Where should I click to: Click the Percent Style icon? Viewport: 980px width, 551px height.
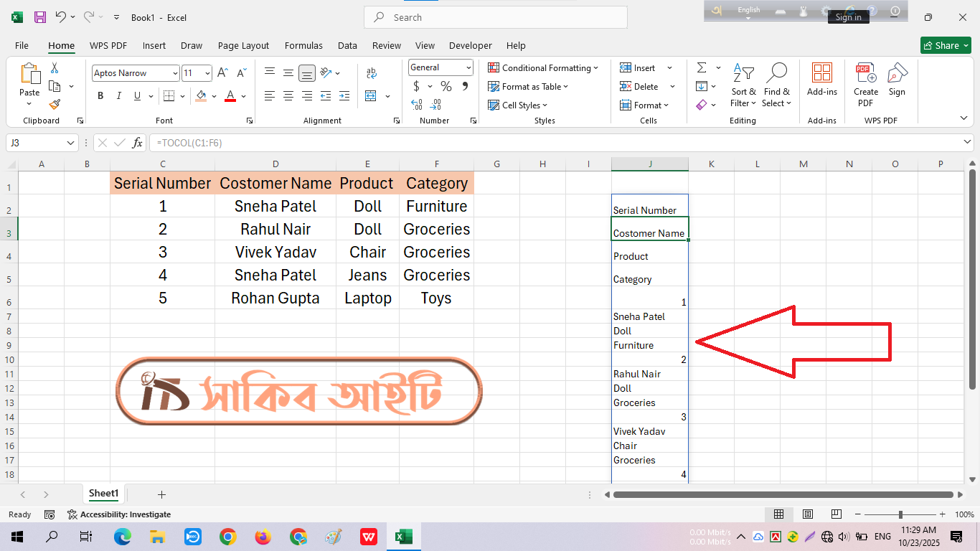[446, 86]
